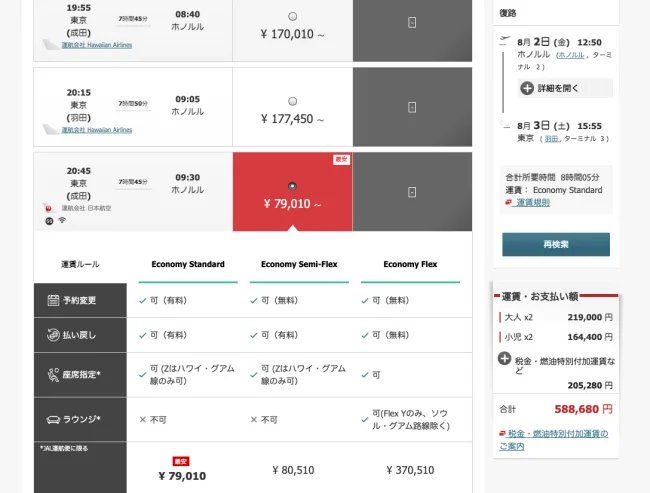Select the Economy Flex column header
650x493 pixels.
[409, 264]
